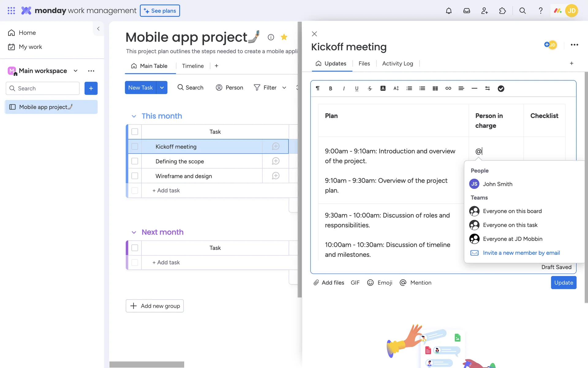This screenshot has height=368, width=588.
Task: Insert a link in the editor
Action: 448,88
